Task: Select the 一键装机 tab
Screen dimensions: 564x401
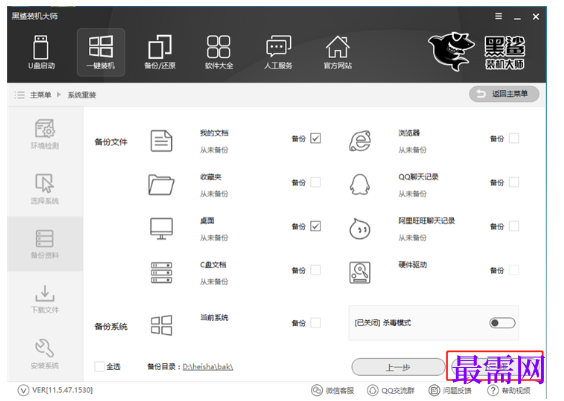Action: (x=101, y=52)
